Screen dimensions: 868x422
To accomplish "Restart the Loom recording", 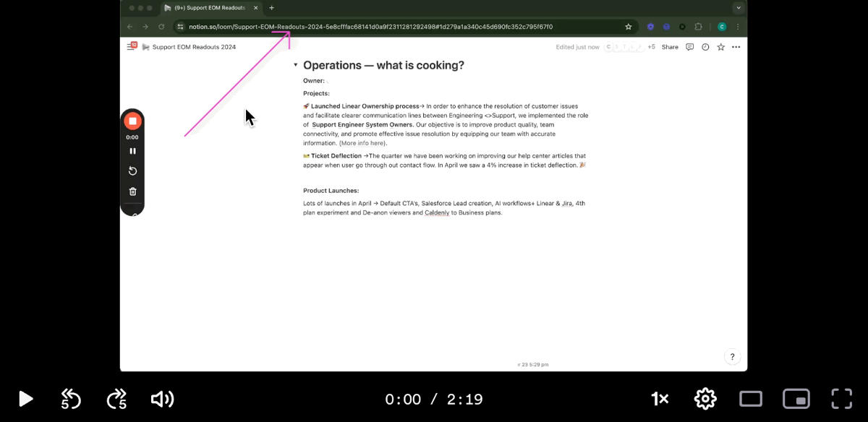I will [132, 171].
